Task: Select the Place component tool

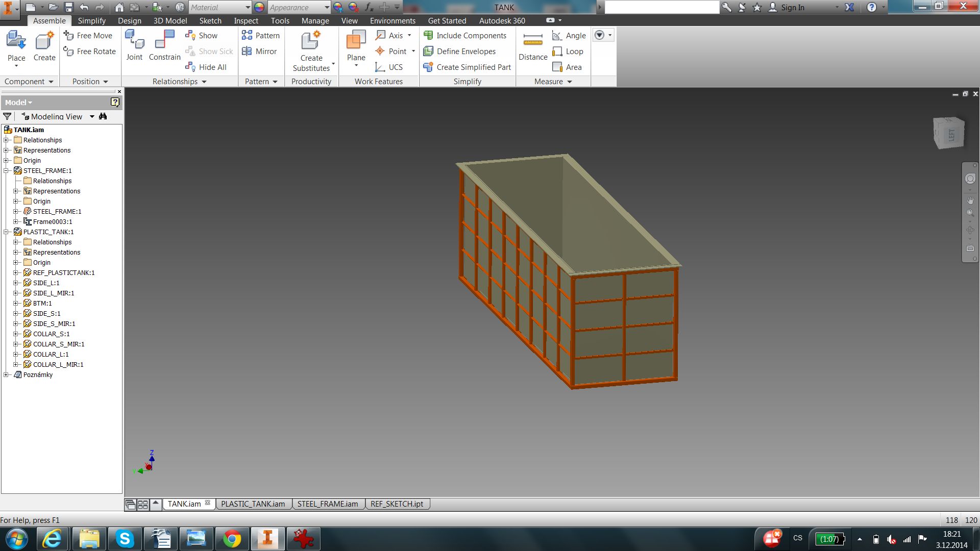Action: (16, 45)
